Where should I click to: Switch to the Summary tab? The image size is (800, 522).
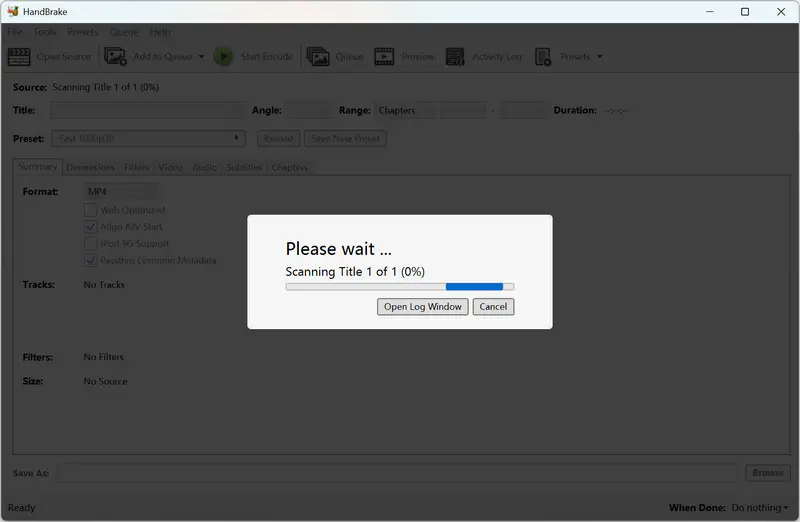point(38,167)
